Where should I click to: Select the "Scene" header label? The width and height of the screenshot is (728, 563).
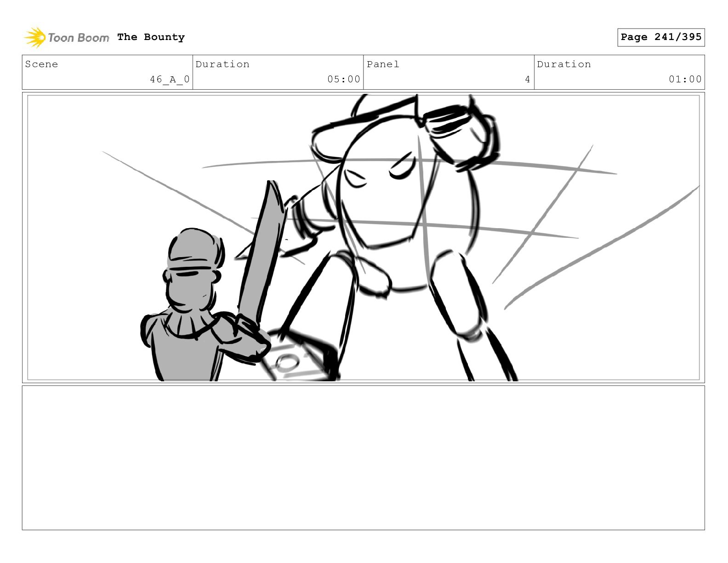tap(41, 64)
